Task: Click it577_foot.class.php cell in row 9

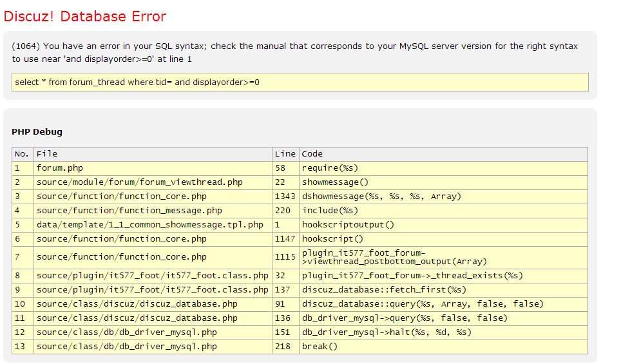Action: [x=153, y=290]
